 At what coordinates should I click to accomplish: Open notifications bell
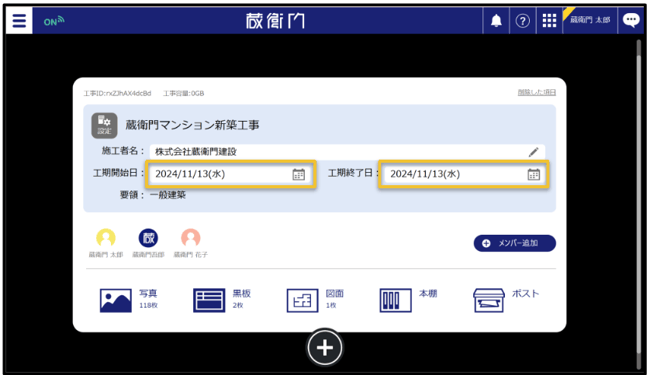[496, 20]
